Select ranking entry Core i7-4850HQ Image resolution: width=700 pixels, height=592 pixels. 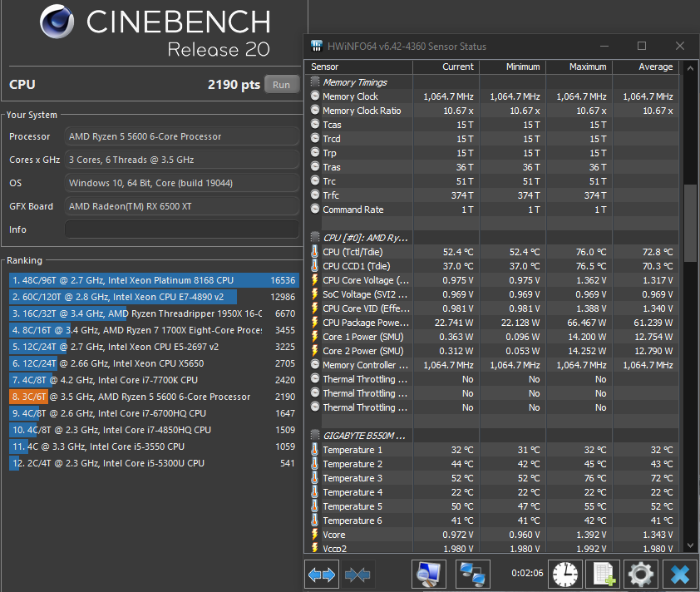154,430
